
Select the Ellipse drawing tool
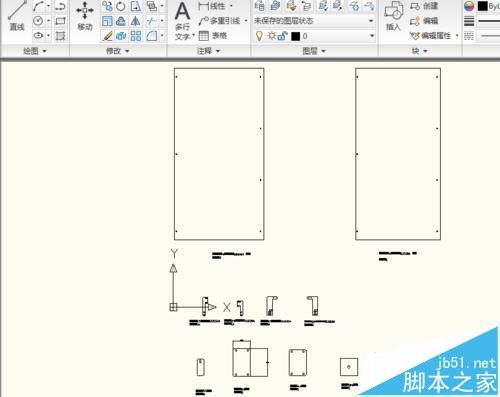38,35
